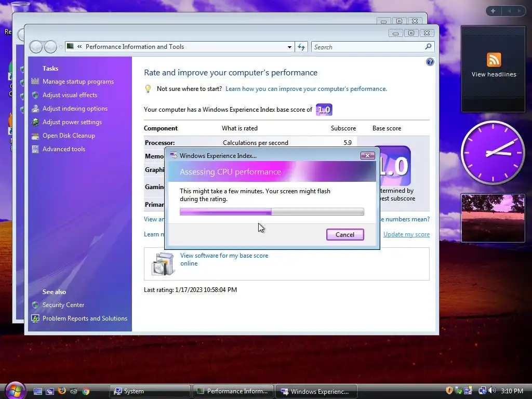Click the software box icon near base score link

[x=163, y=263]
